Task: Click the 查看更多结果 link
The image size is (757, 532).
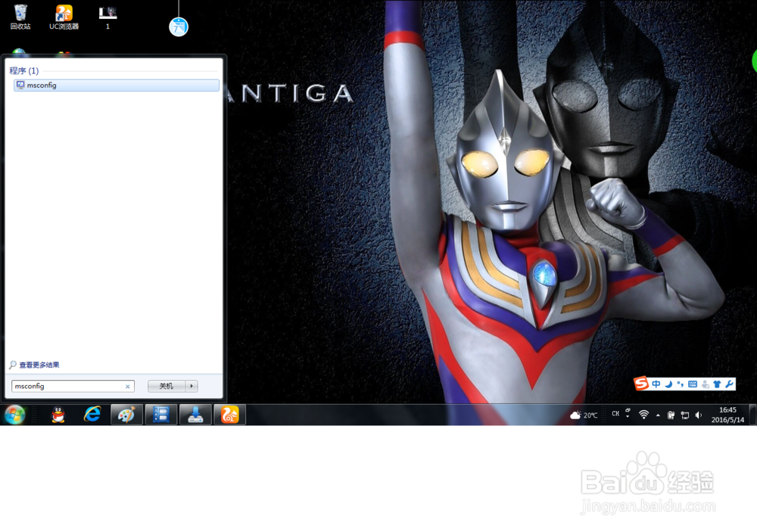Action: 39,365
